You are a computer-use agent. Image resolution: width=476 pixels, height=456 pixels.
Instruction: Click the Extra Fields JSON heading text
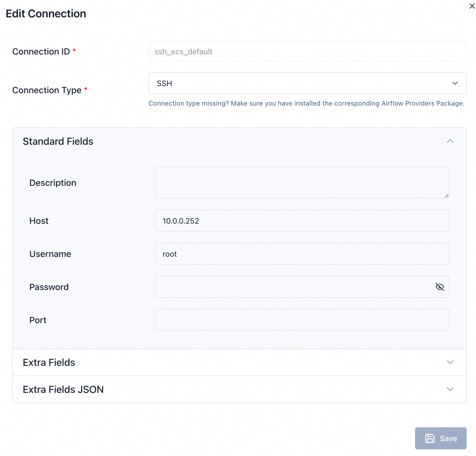click(63, 390)
